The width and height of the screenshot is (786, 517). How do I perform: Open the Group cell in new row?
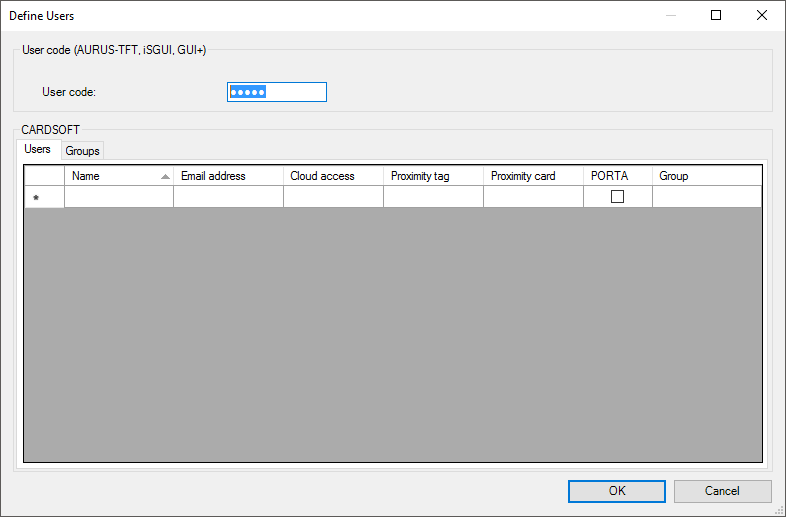(x=706, y=198)
